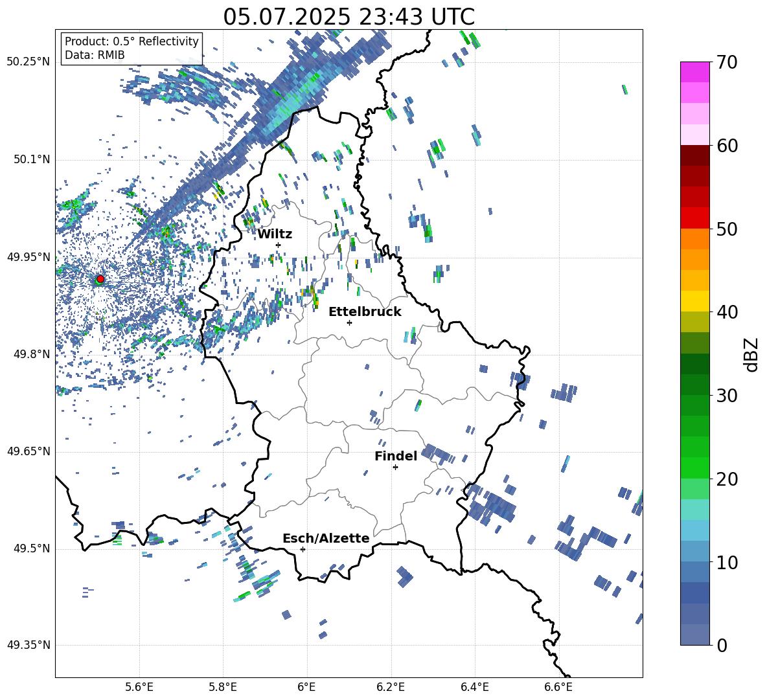Screen dimensions: 767x700
Task: Click the 6.2°E longitude label
Action: (x=391, y=687)
